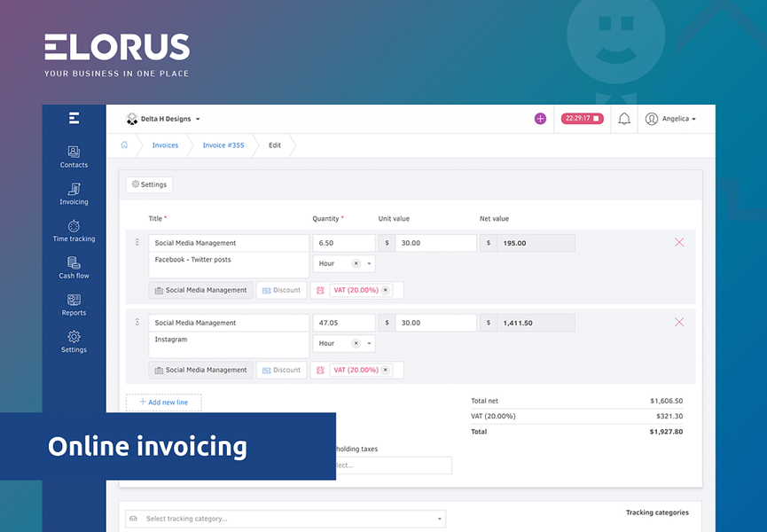
Task: Open Time tracking from the sidebar
Action: pyautogui.click(x=74, y=231)
